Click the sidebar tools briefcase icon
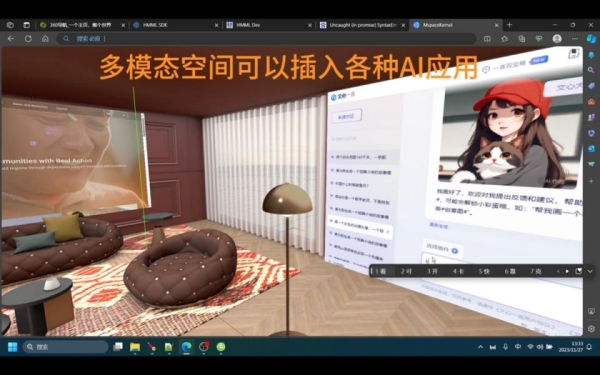This screenshot has width=600, height=375. tap(591, 102)
